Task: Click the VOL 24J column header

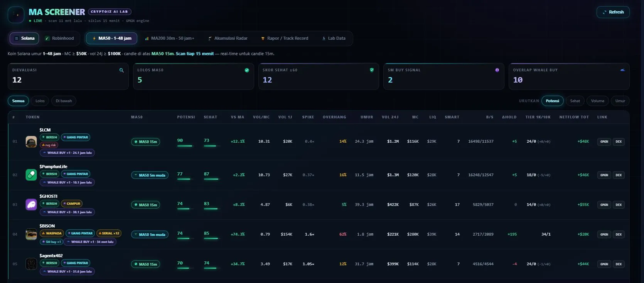Action: [x=390, y=117]
